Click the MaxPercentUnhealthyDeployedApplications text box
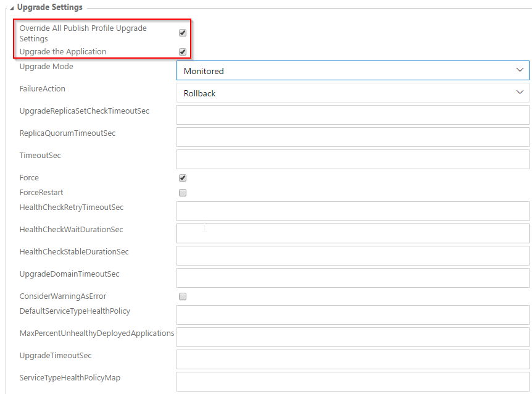The width and height of the screenshot is (532, 394). [x=352, y=337]
